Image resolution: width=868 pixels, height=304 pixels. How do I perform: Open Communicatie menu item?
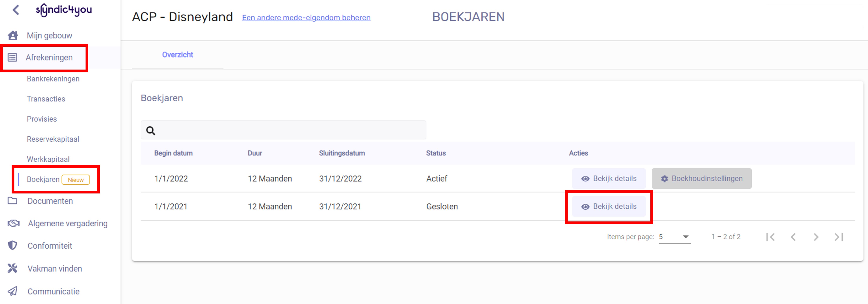(54, 291)
